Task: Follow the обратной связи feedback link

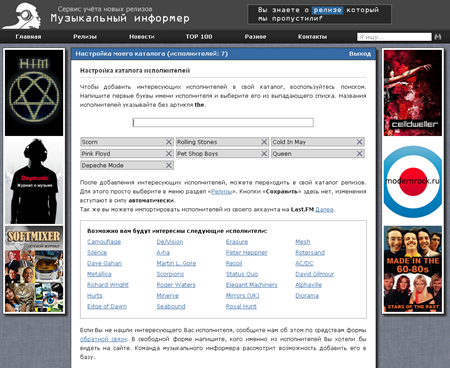Action: coord(104,339)
